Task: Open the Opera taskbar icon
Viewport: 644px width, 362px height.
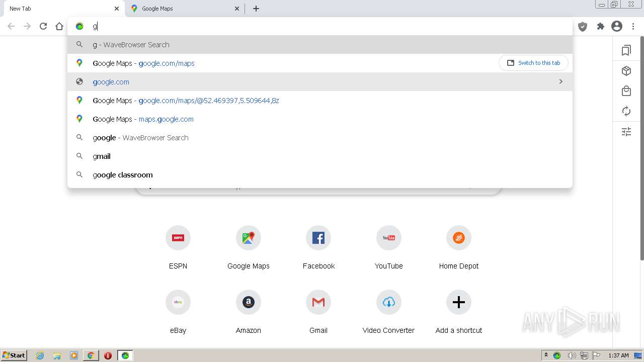Action: click(x=108, y=355)
